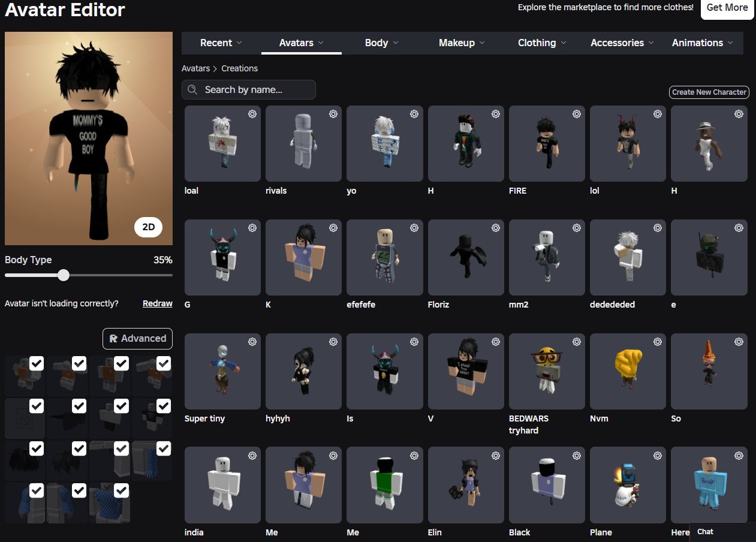This screenshot has height=542, width=756.
Task: Click the 'Super tiny' avatar name
Action: (205, 418)
